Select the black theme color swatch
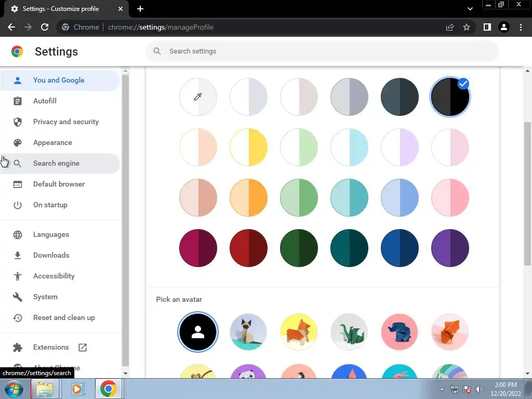The height and width of the screenshot is (399, 532). tap(450, 97)
